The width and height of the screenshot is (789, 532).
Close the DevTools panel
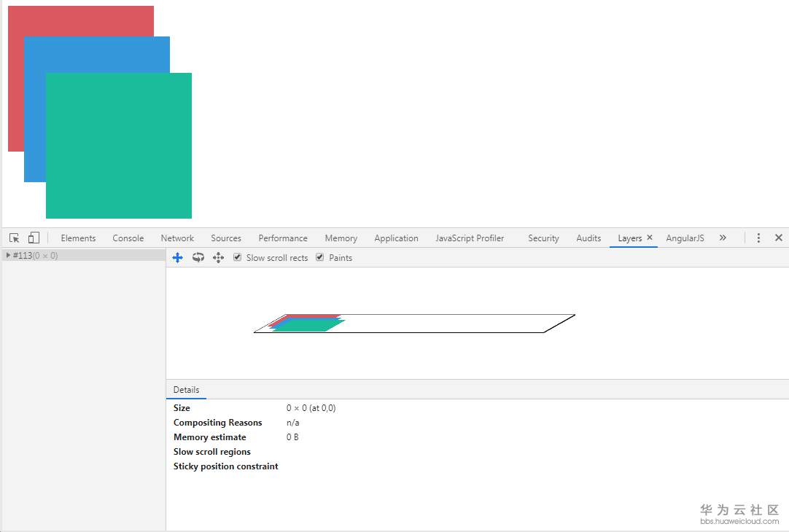click(x=779, y=238)
